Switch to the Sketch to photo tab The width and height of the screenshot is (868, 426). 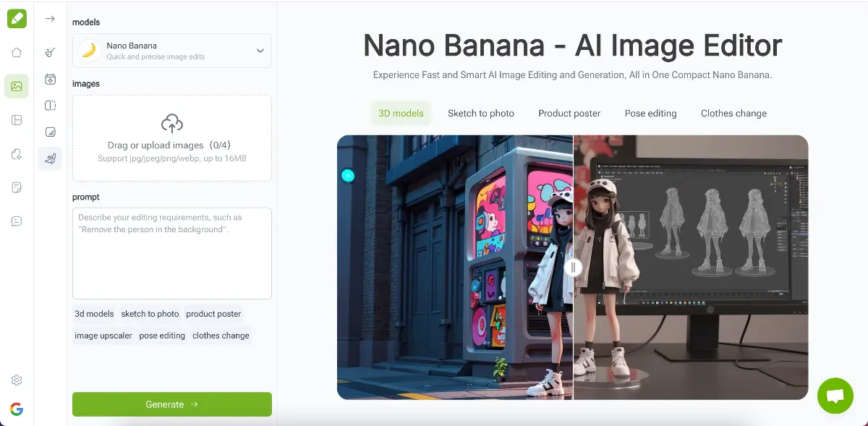pos(481,113)
